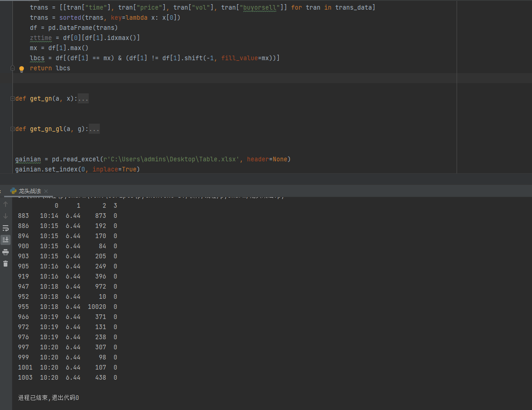Clear console output with the trash icon

6,263
